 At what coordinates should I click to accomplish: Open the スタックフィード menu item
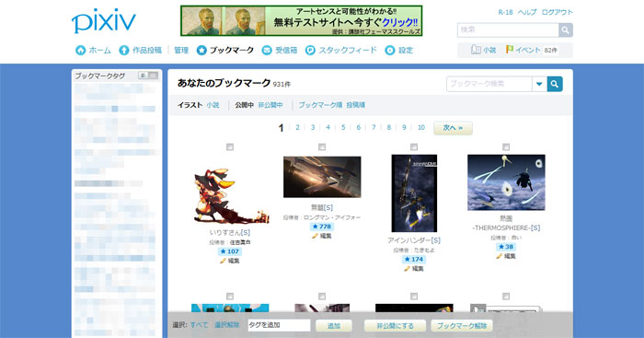(348, 50)
